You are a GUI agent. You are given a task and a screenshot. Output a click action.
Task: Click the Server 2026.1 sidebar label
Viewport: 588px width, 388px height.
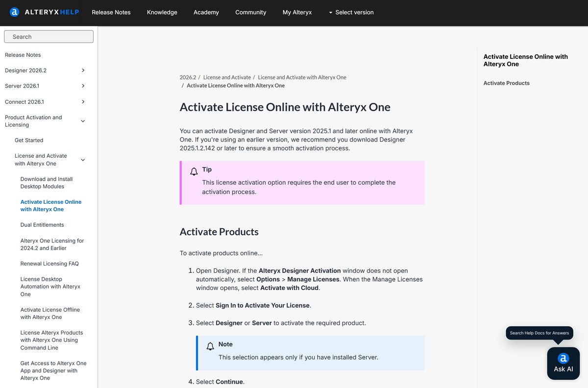coord(22,86)
